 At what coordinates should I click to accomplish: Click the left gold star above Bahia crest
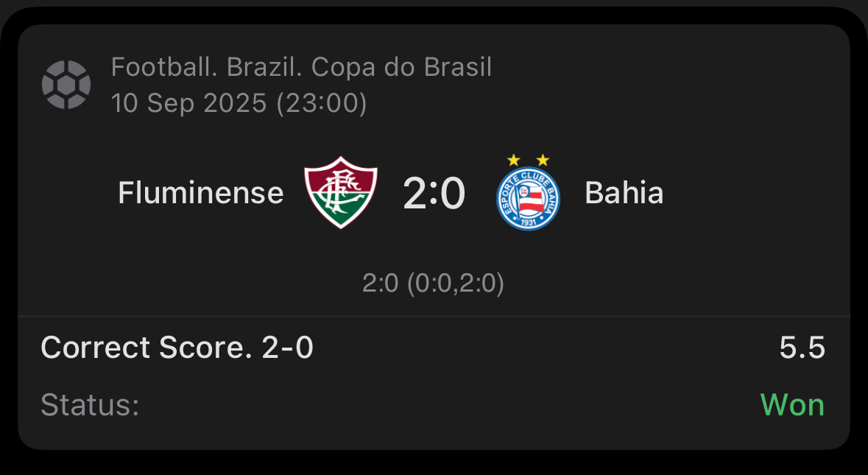click(514, 160)
